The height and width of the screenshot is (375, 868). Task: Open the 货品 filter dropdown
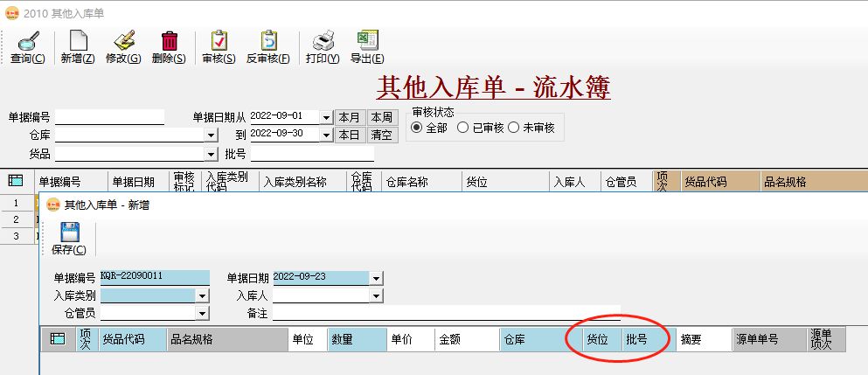(211, 154)
